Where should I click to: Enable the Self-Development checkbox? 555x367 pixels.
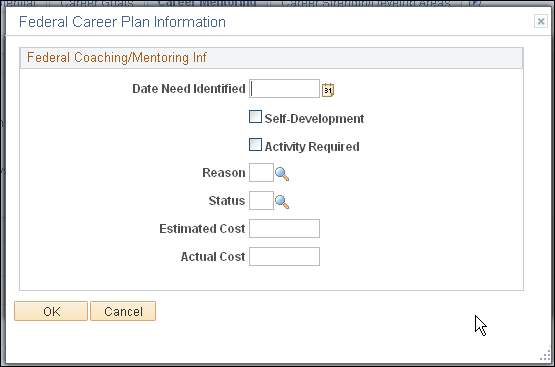coord(255,117)
